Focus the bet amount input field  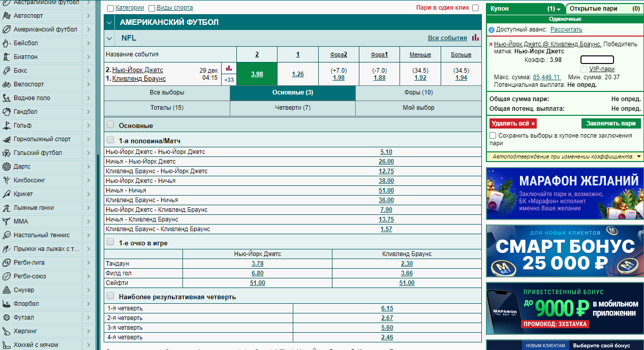[597, 60]
